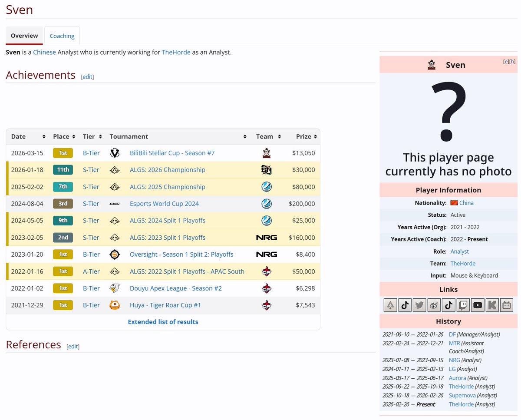Open Oversight - Season 1 Split 2: Playoffs link
Screen dimensions: 521x420
tap(181, 255)
